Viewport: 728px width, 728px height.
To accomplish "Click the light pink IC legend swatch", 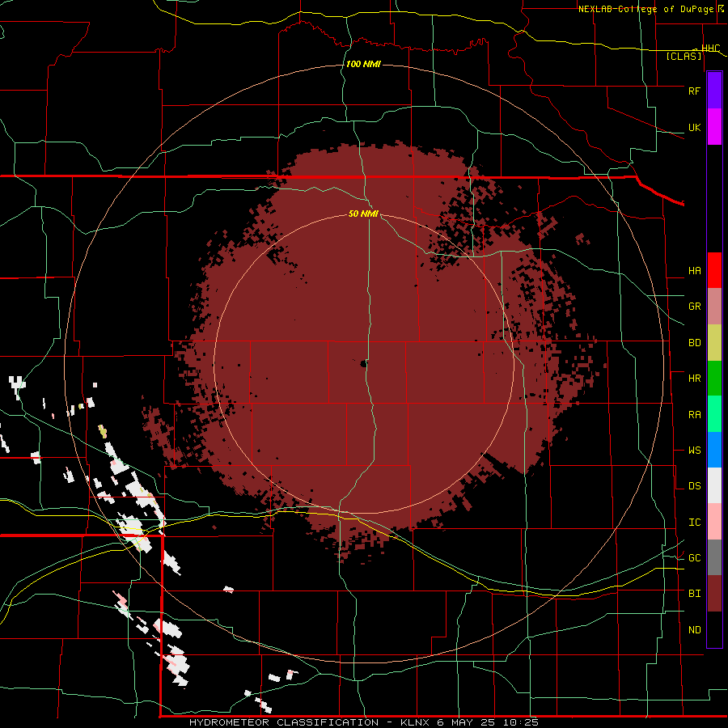I will pyautogui.click(x=714, y=522).
